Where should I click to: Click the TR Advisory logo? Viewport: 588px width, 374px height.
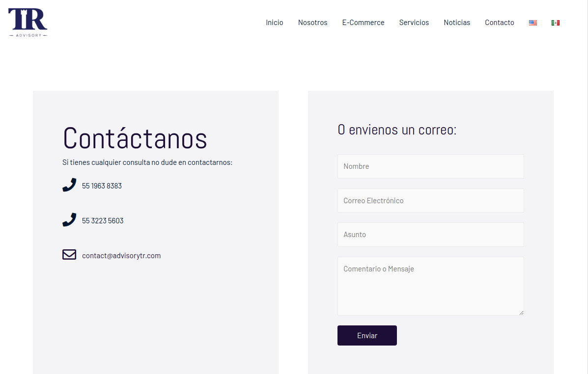[28, 22]
